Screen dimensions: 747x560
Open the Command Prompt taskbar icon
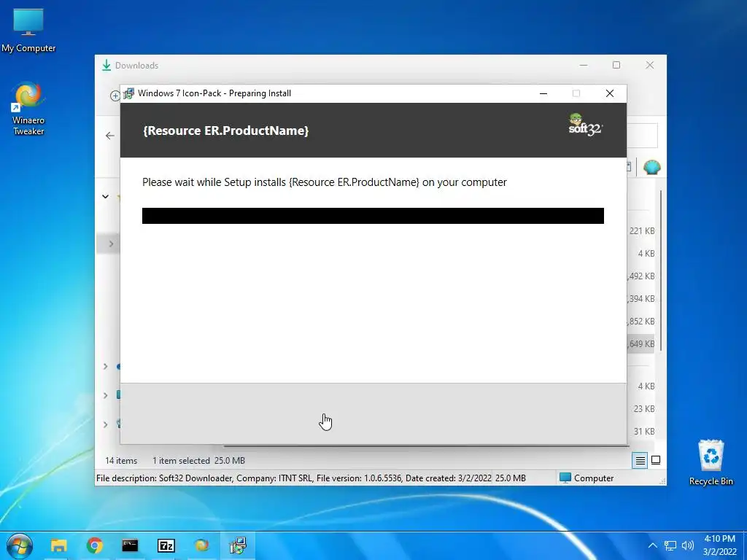[130, 545]
